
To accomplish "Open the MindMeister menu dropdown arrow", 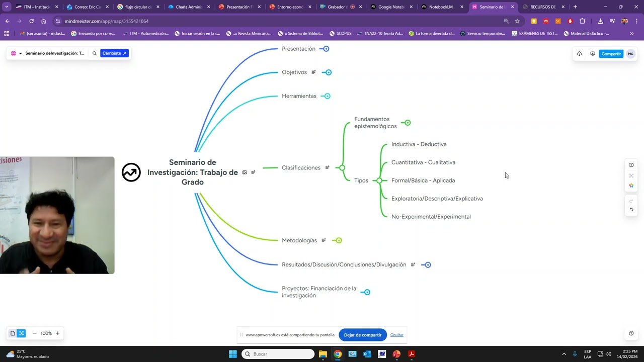I will 20,53.
